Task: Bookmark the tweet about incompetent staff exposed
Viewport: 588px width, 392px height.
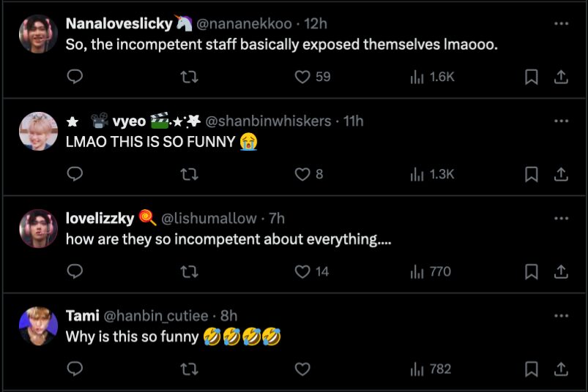Action: (532, 77)
